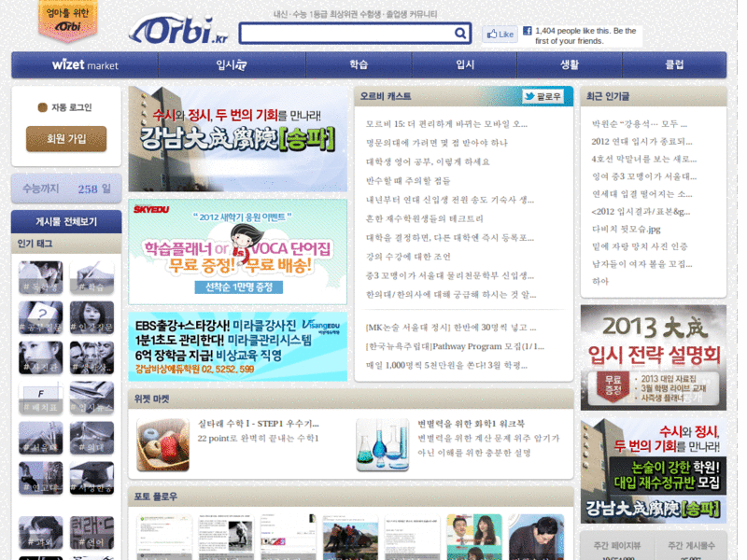The height and width of the screenshot is (560, 747).
Task: Click the Facebook logo icon
Action: [x=527, y=31]
